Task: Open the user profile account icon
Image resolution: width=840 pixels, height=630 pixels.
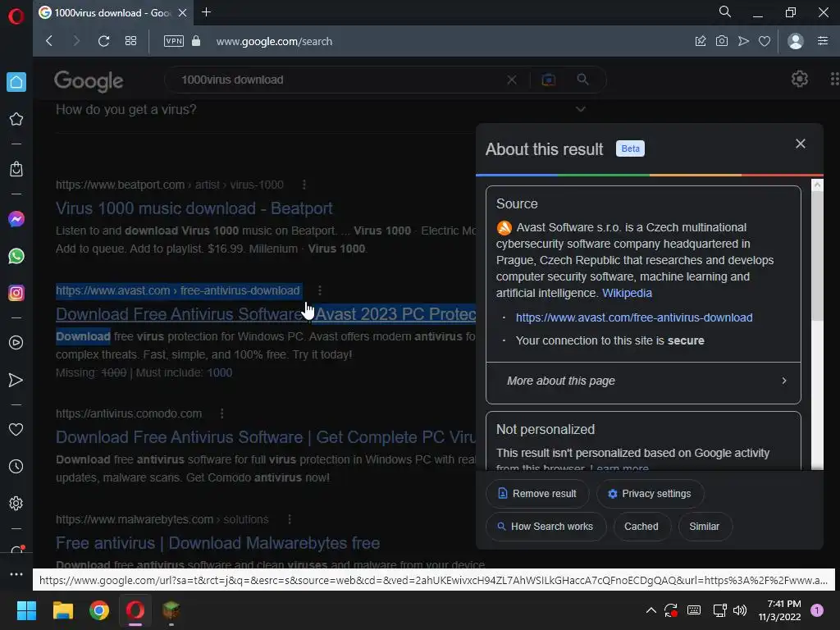Action: tap(796, 41)
